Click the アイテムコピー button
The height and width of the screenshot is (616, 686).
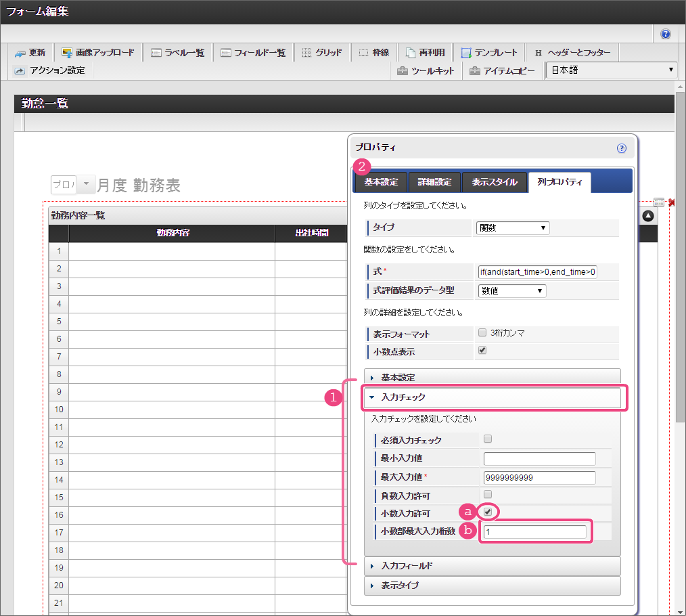point(503,70)
